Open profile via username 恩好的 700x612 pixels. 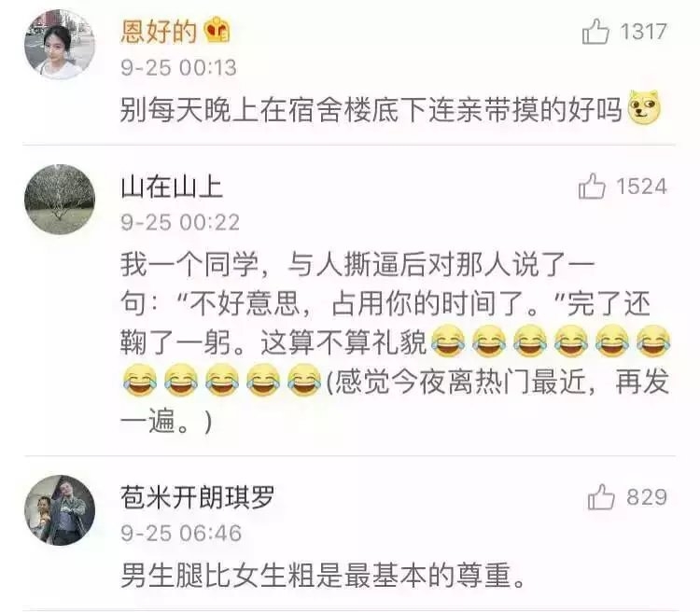coord(159,31)
